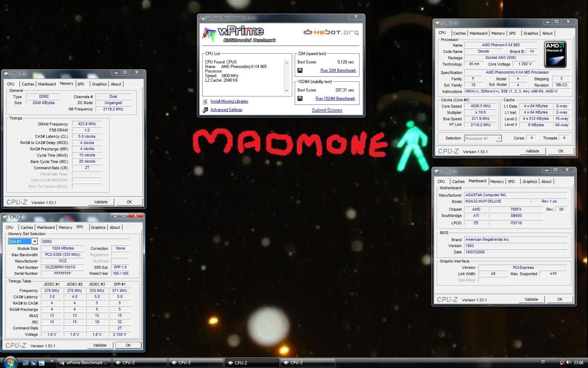
Task: Click the floppy save icon beside Run 32M Benchmark
Action: coord(300,70)
